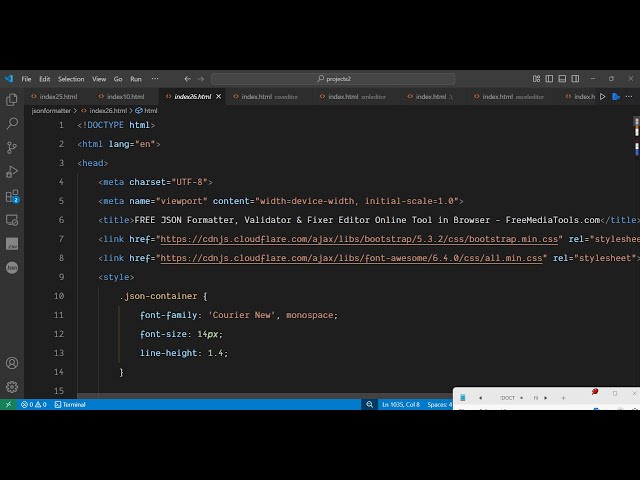Click the teal document icon in overlay window
Image resolution: width=640 pixels, height=480 pixels.
(x=462, y=398)
